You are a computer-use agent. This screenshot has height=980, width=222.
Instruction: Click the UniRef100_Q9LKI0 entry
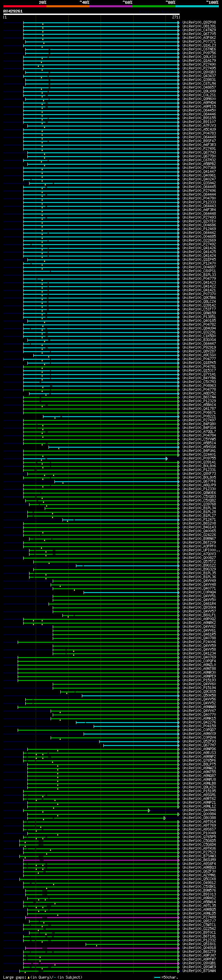pos(199,57)
